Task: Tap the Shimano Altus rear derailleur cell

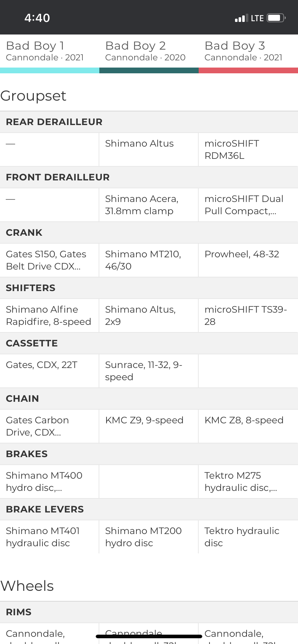Action: (149, 149)
